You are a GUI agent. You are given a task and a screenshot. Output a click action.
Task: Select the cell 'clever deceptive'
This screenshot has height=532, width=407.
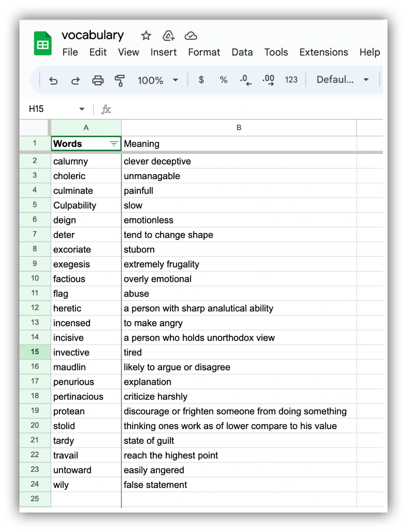point(239,161)
